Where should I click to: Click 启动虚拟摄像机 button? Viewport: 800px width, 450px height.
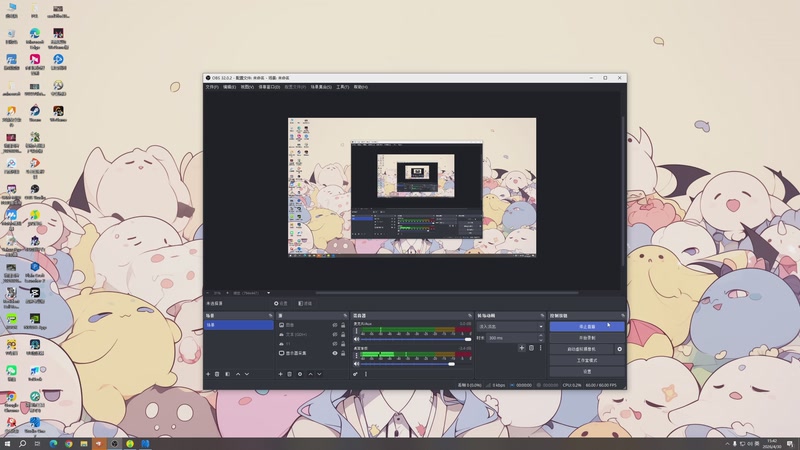point(582,349)
